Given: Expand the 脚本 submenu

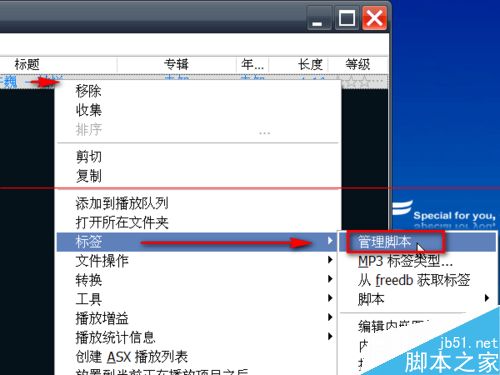Looking at the screenshot, I should [x=418, y=299].
